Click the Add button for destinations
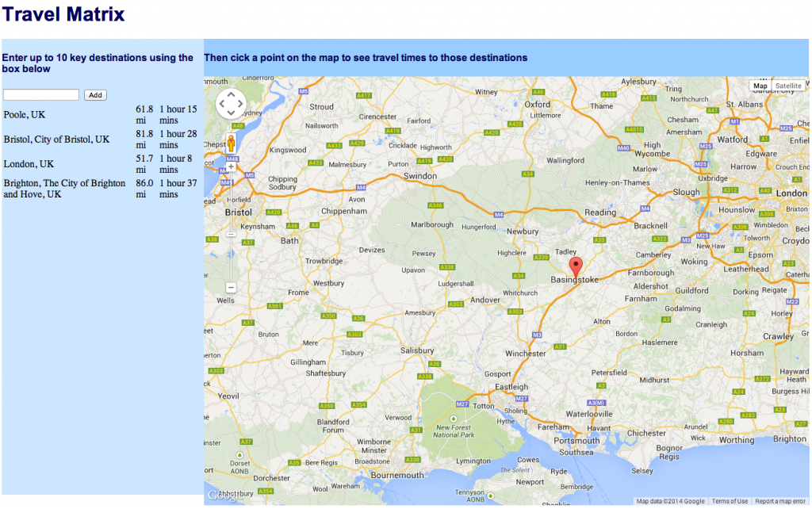This screenshot has width=812, height=509. [x=95, y=95]
